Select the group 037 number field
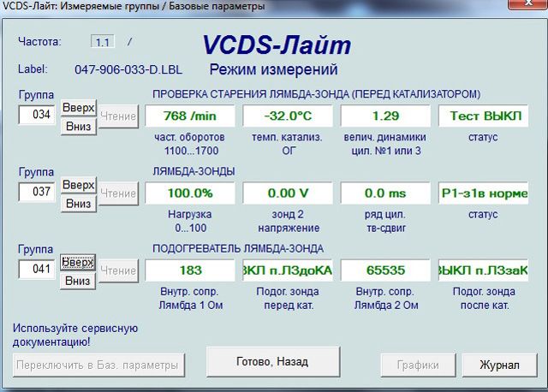The height and width of the screenshot is (392, 548). (38, 193)
